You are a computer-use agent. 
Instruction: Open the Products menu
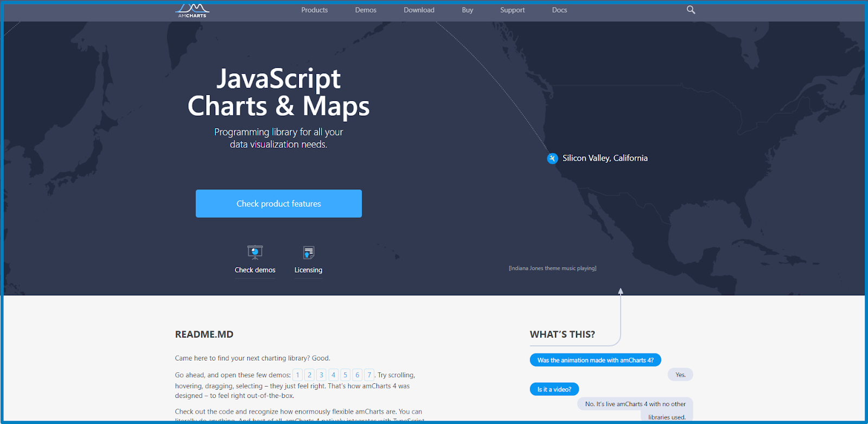(x=315, y=10)
